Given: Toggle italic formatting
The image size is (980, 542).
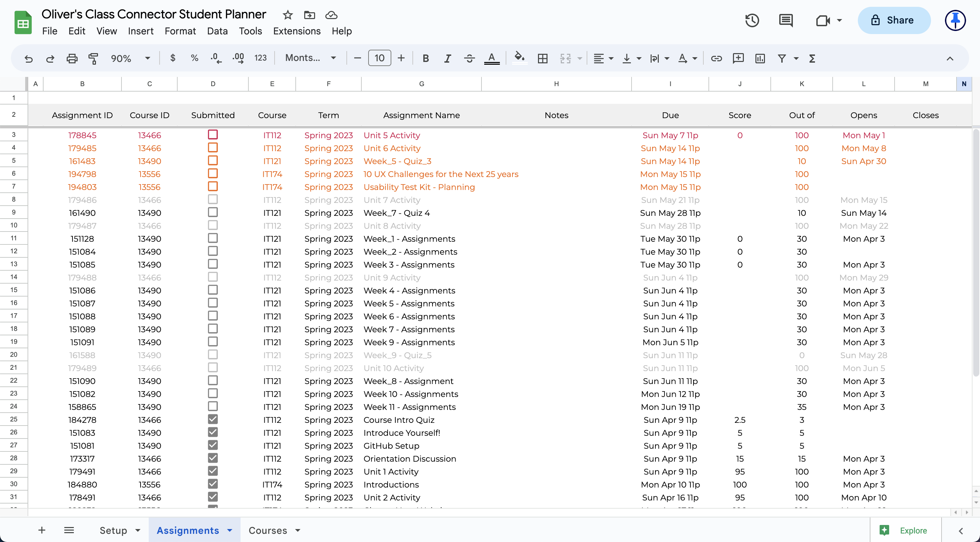Looking at the screenshot, I should coord(447,58).
